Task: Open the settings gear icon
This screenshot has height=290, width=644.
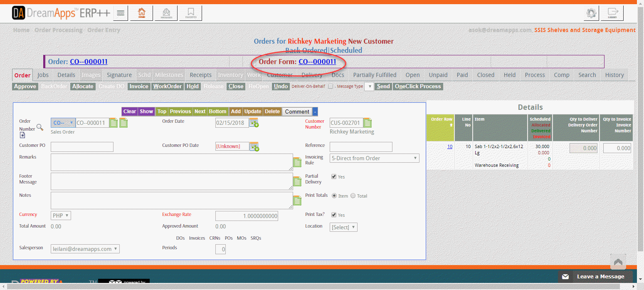Action: (591, 13)
